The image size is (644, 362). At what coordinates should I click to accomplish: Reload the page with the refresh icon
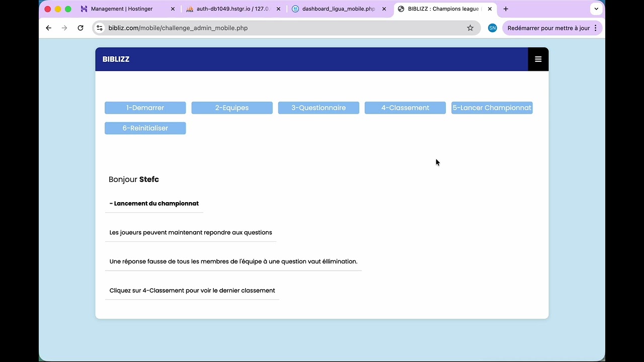click(80, 28)
